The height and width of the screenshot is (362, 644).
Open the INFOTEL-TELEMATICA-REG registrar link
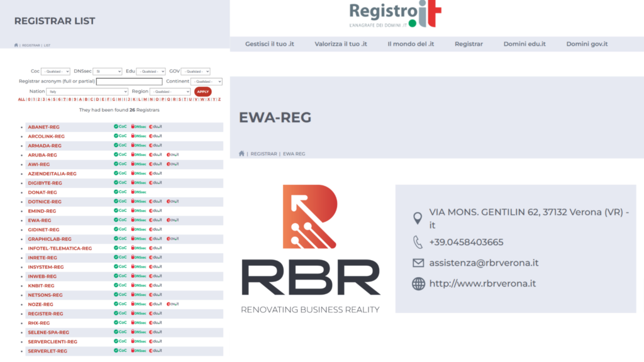(x=60, y=248)
